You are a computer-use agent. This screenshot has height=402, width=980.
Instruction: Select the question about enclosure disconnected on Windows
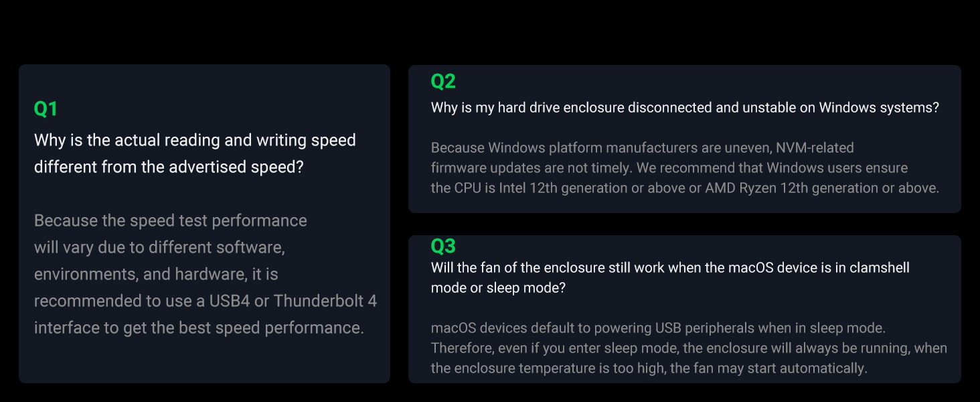685,108
